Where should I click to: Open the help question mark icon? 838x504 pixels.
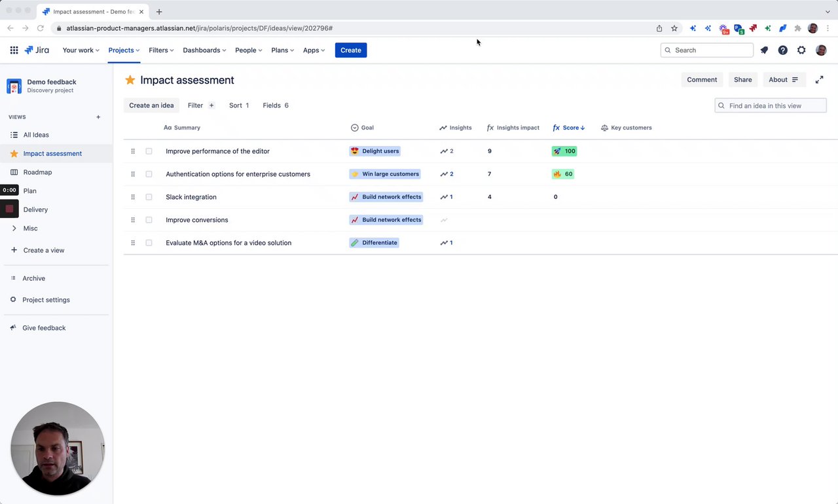782,50
